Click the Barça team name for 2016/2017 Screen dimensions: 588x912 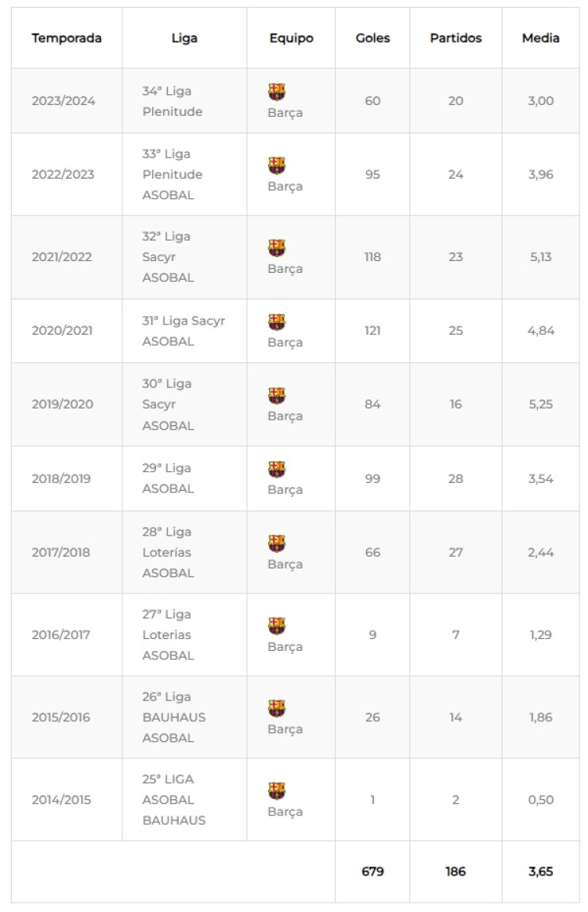285,647
